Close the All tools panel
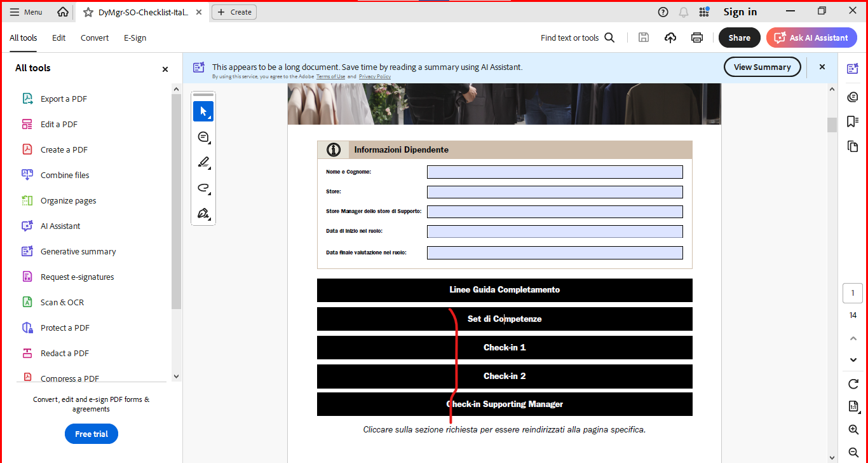868x463 pixels. coord(165,69)
